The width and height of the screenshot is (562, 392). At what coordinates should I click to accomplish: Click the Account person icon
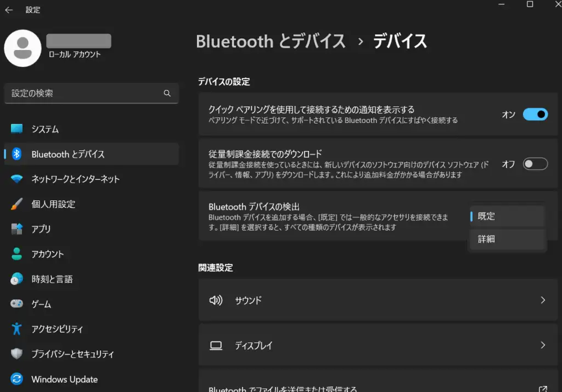point(17,254)
